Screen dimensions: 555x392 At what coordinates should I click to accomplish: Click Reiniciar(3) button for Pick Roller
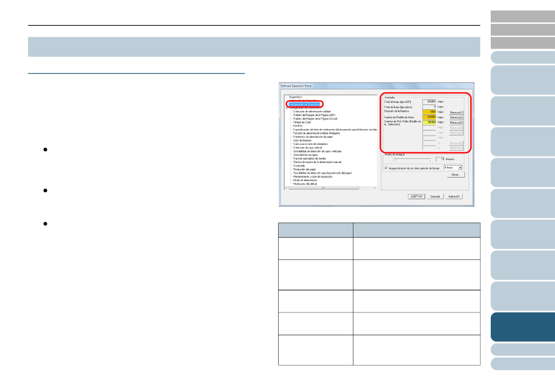point(456,123)
